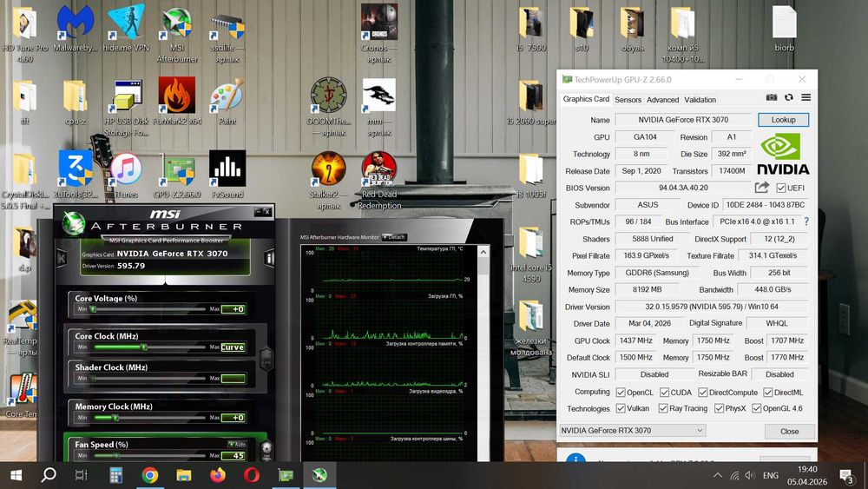Take a GPU-Z screenshot with camera icon

771,97
